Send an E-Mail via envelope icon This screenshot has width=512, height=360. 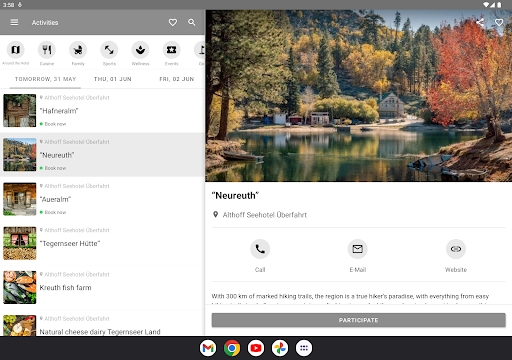[358, 249]
